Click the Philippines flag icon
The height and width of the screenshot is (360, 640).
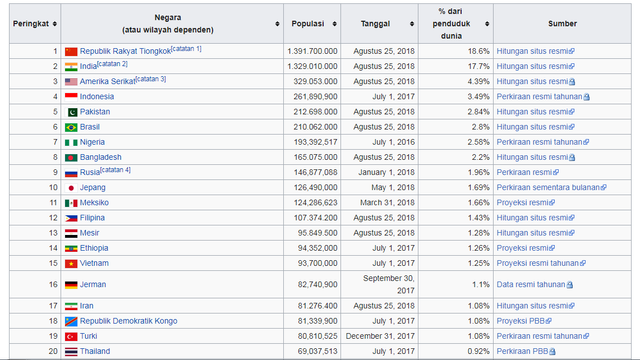click(71, 218)
